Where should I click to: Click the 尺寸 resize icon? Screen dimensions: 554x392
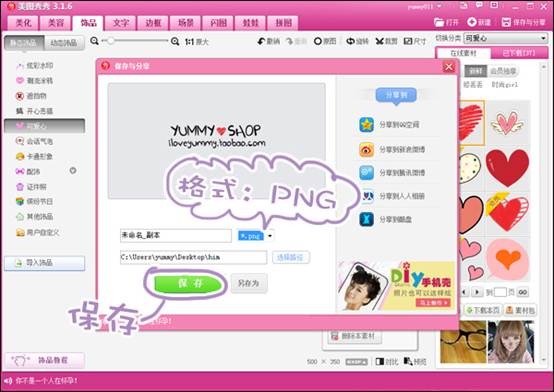click(408, 41)
